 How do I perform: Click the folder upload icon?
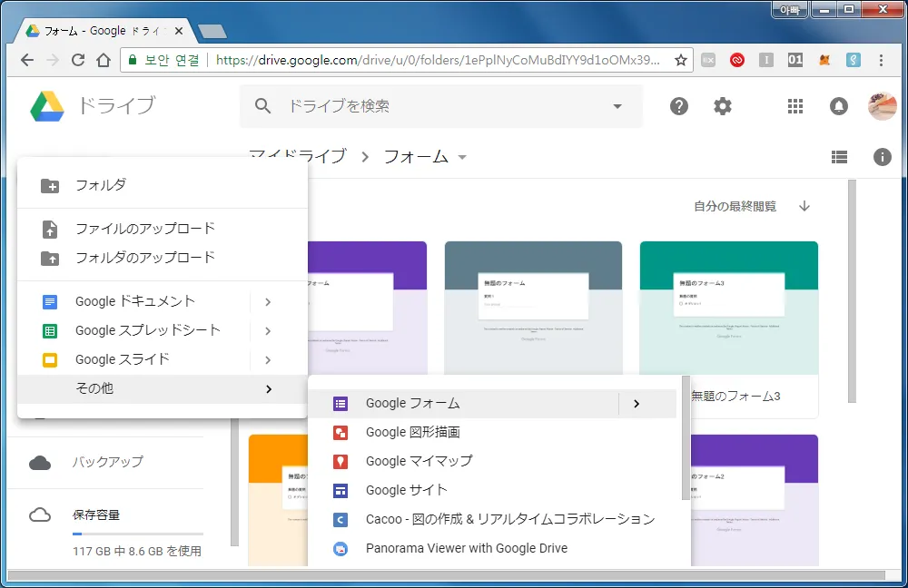point(50,258)
